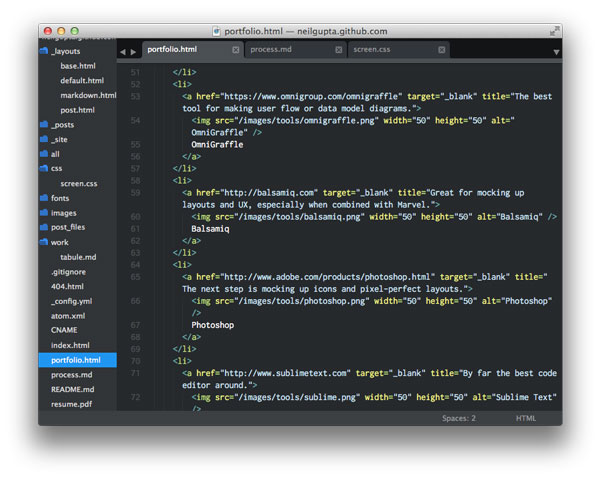Viewport: 600px width, 478px height.
Task: Click the omnigroup.com href URL
Action: tap(311, 96)
